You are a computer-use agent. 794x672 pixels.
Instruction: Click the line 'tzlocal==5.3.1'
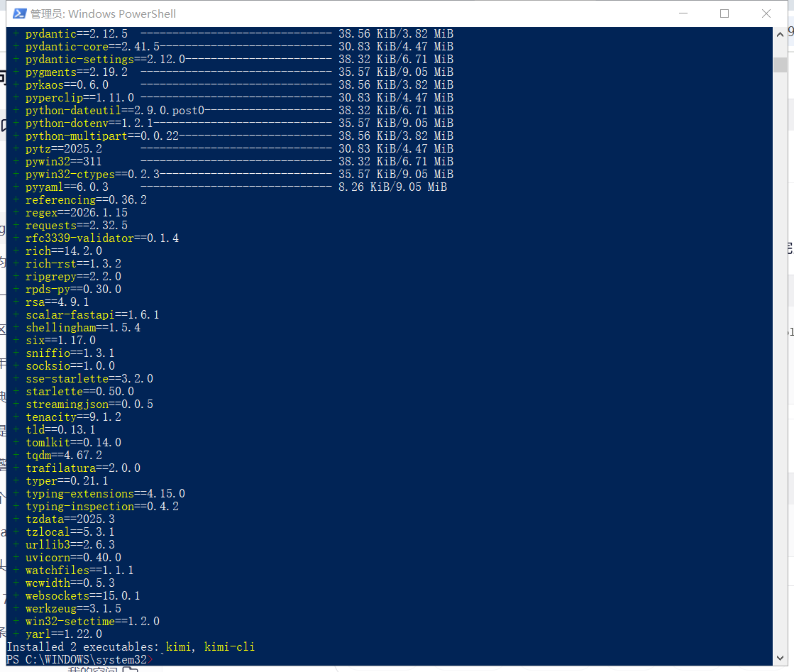pyautogui.click(x=70, y=531)
